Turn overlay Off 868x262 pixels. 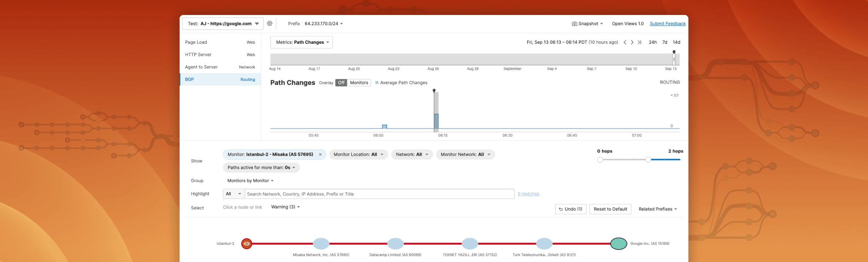tap(341, 83)
